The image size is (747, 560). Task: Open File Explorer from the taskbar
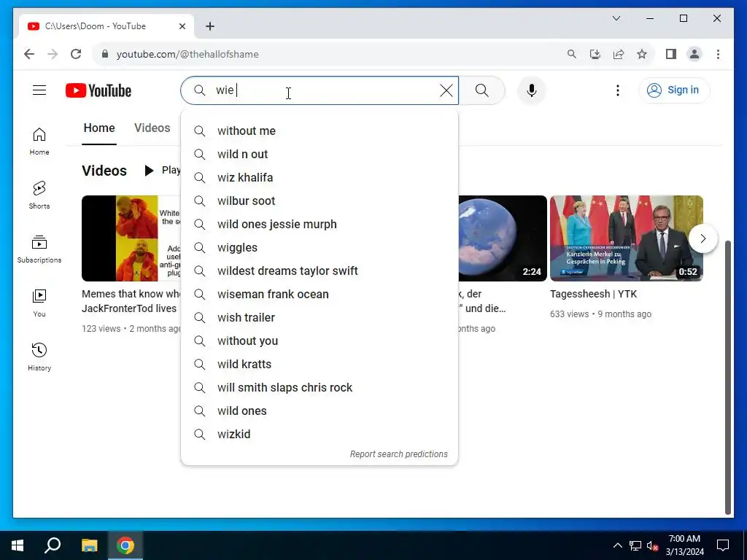[x=89, y=545]
